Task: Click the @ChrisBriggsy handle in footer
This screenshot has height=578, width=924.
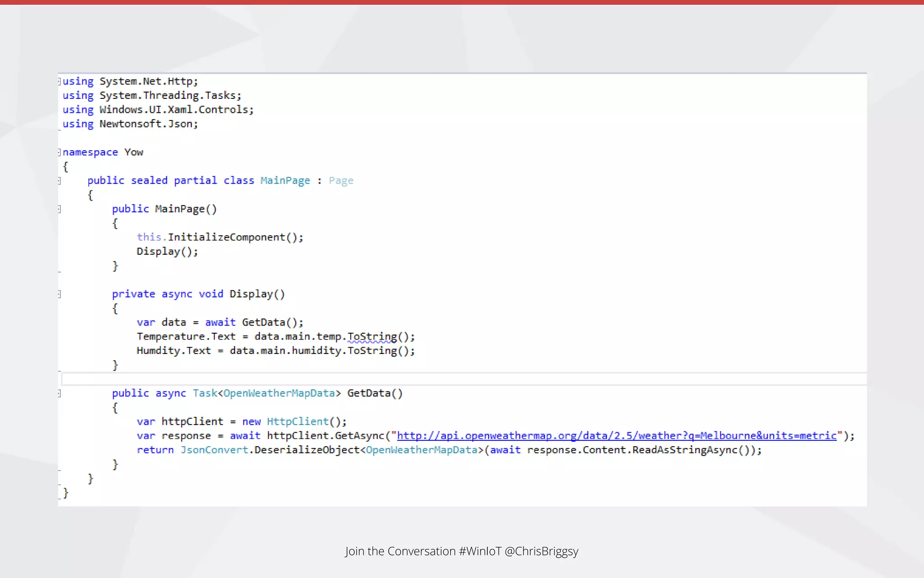Action: [541, 551]
